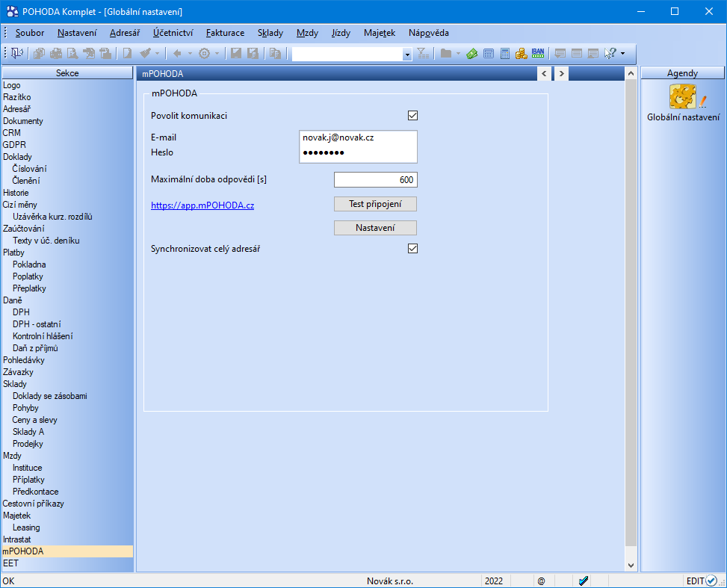
Task: Click the stacked documents copy icon
Action: coord(39,53)
